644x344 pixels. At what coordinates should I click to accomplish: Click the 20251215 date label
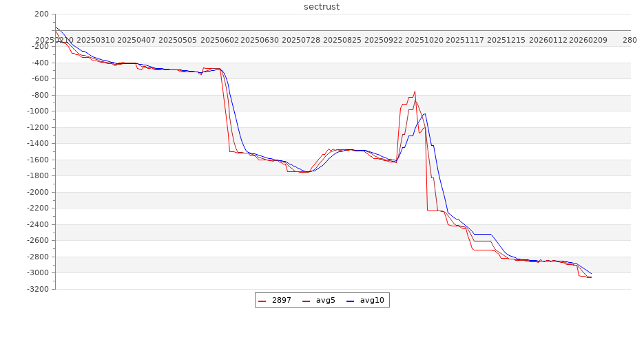tap(506, 41)
